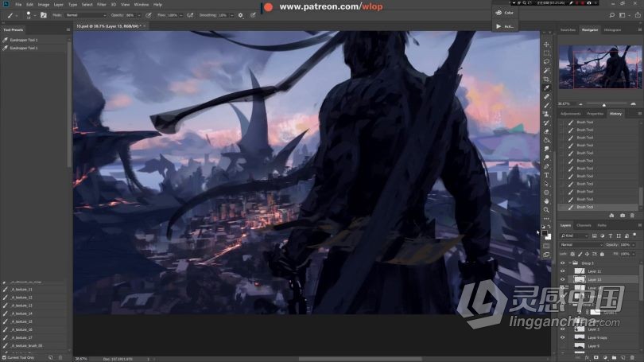Switch to the Histogram tab
Screen dimensions: 644x362
(612, 30)
